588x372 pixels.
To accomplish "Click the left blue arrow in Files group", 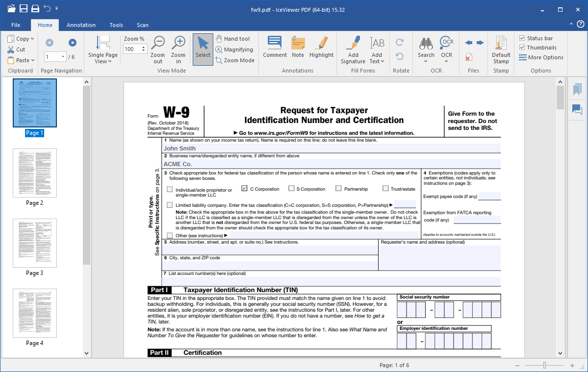I will click(469, 43).
